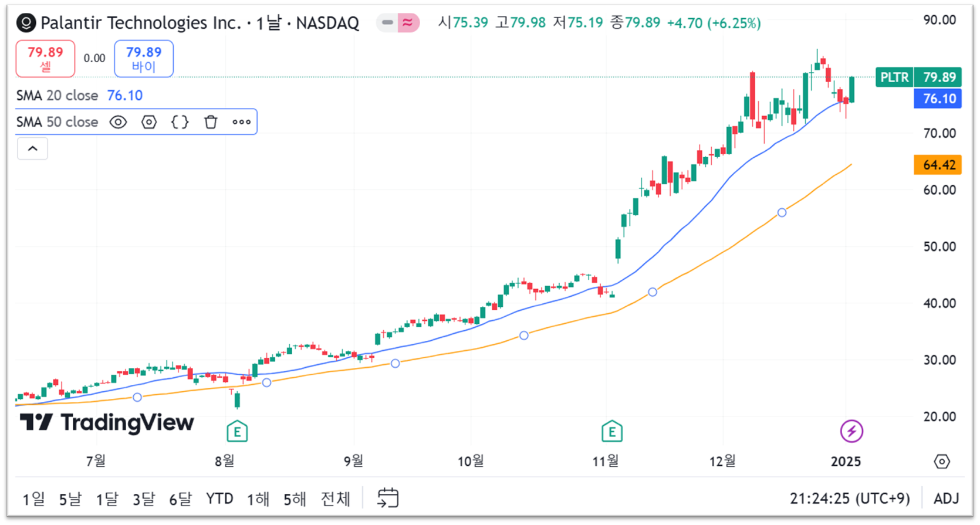The width and height of the screenshot is (980, 525).
Task: Click blue SMA 20 value 76.10 label
Action: (x=938, y=99)
